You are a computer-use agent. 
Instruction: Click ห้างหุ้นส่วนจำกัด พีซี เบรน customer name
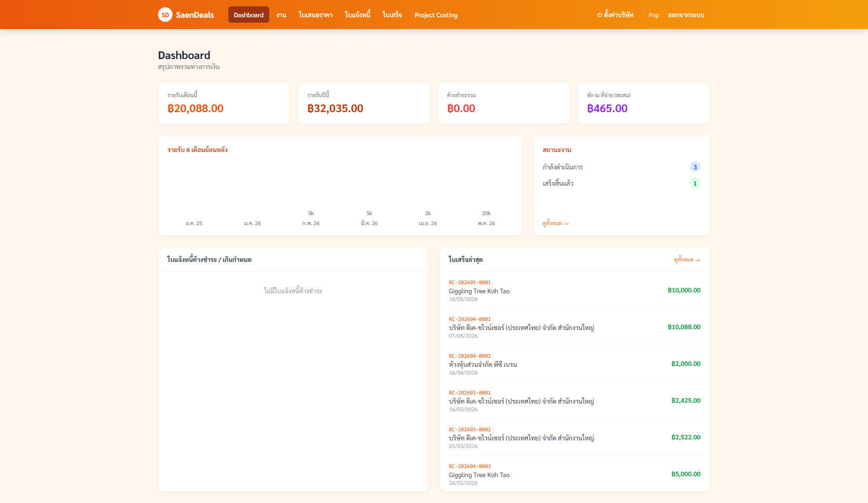pyautogui.click(x=483, y=365)
